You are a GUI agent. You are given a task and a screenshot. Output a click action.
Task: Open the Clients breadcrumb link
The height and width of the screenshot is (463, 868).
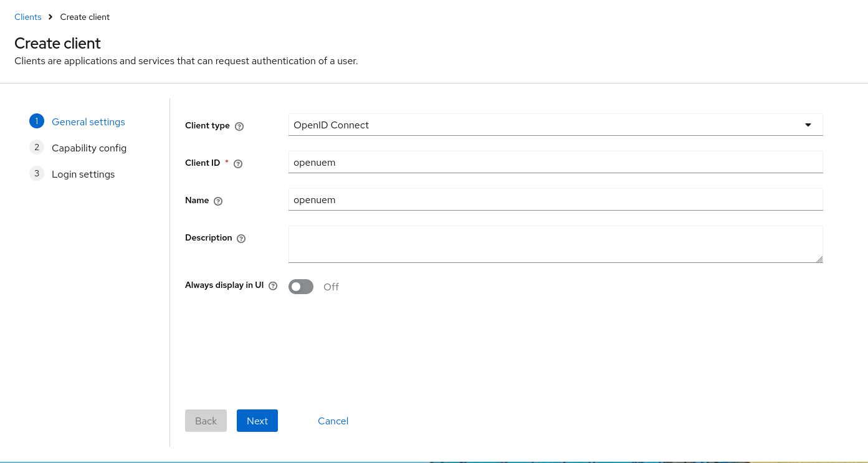point(27,17)
